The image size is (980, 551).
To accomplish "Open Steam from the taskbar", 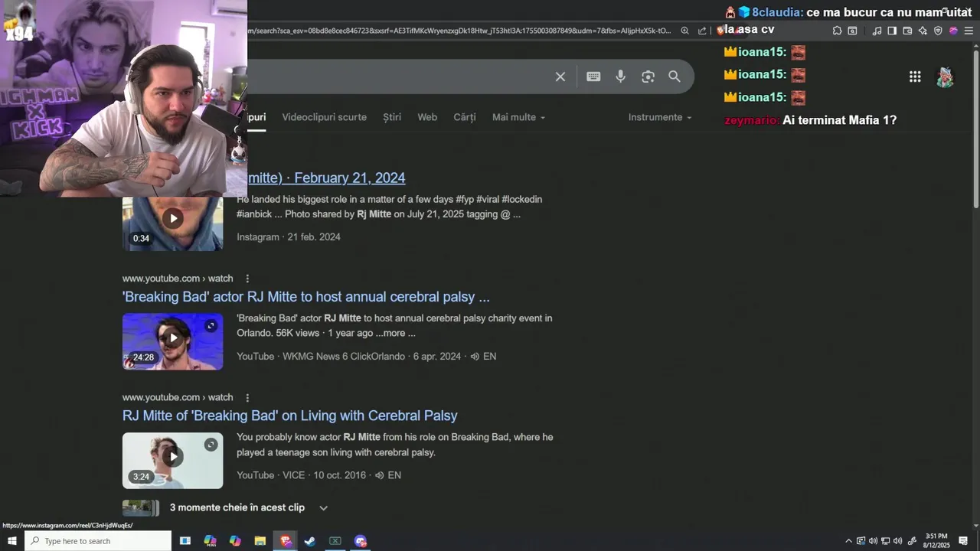I will pyautogui.click(x=310, y=541).
